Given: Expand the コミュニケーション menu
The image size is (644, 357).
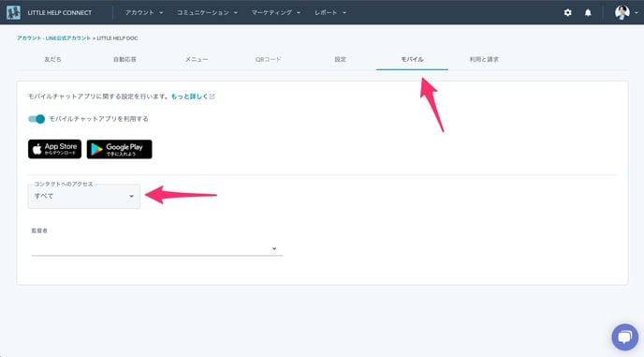Looking at the screenshot, I should tap(207, 13).
